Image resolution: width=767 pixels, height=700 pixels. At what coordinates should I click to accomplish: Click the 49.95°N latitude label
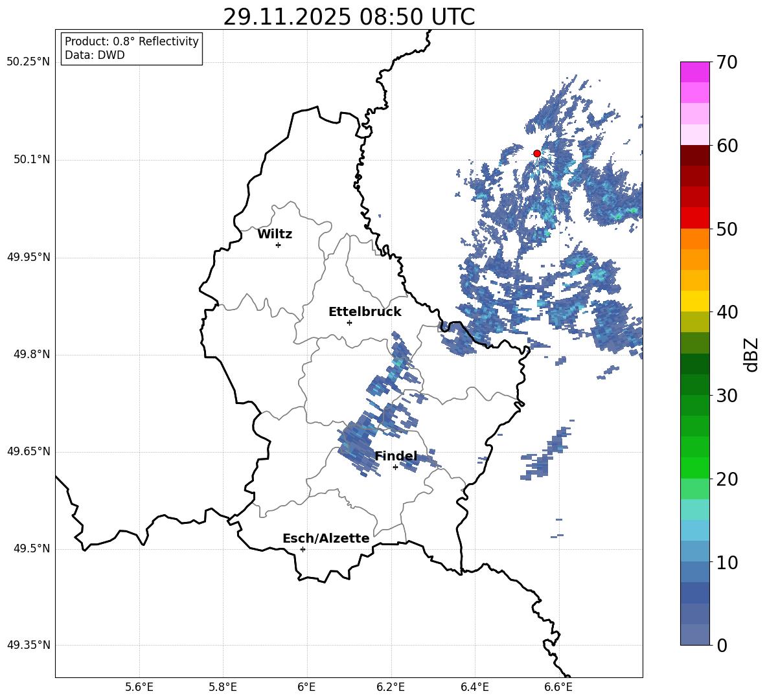click(28, 257)
